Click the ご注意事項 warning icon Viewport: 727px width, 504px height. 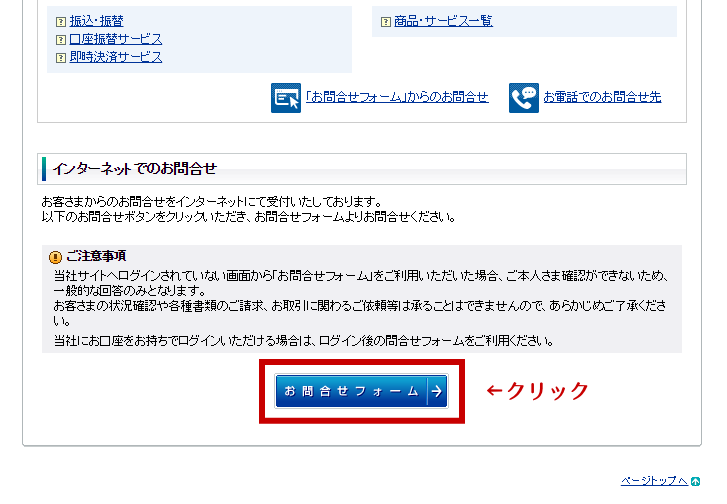pos(55,257)
